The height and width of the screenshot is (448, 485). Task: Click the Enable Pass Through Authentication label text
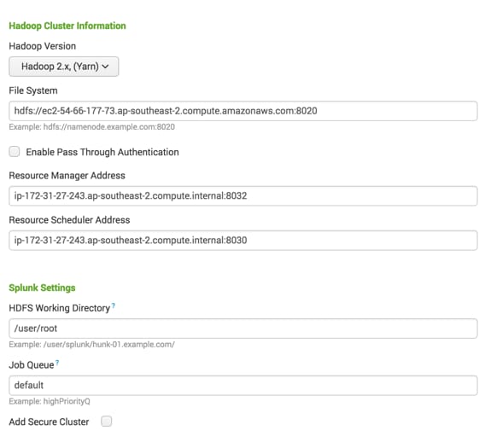pyautogui.click(x=102, y=152)
